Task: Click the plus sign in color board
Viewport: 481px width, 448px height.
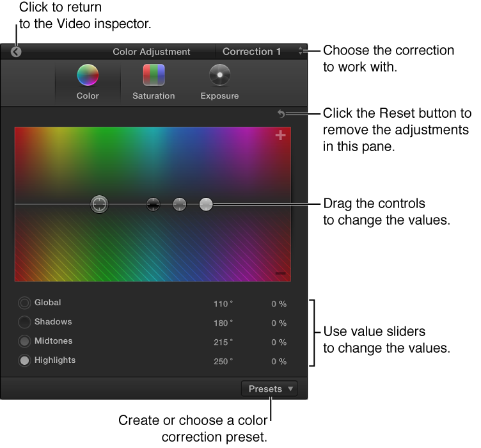Action: click(x=280, y=135)
